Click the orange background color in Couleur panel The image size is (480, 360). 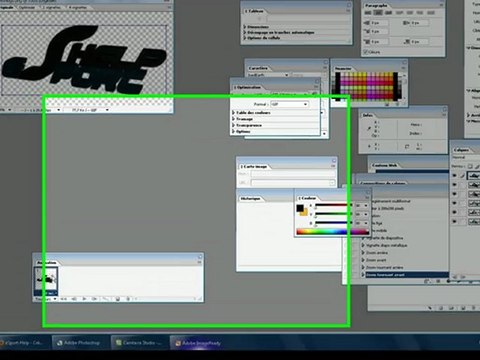click(x=304, y=213)
